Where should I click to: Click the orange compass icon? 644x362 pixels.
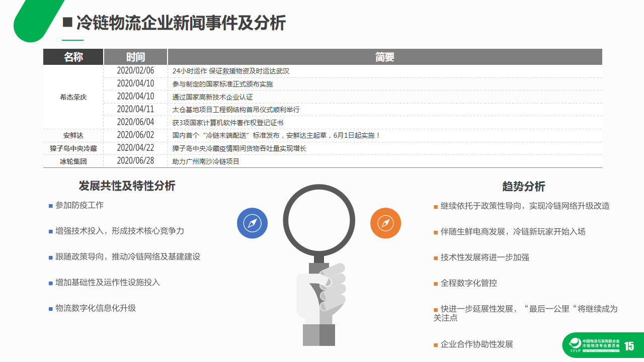coord(385,223)
